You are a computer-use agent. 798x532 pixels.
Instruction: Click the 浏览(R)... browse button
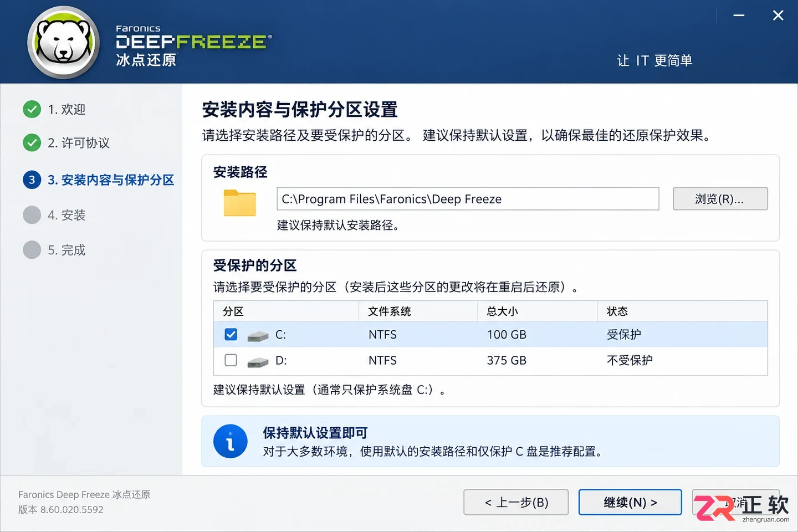click(x=720, y=199)
